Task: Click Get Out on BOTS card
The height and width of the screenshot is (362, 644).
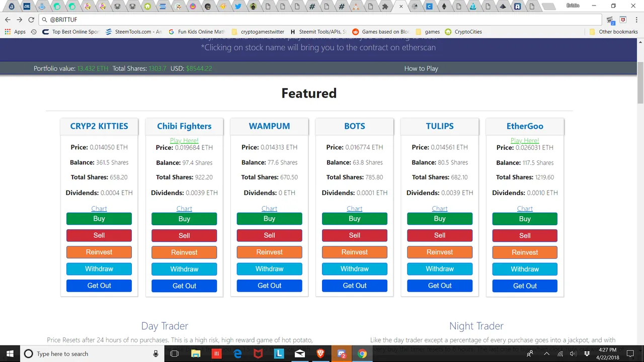Action: 355,286
